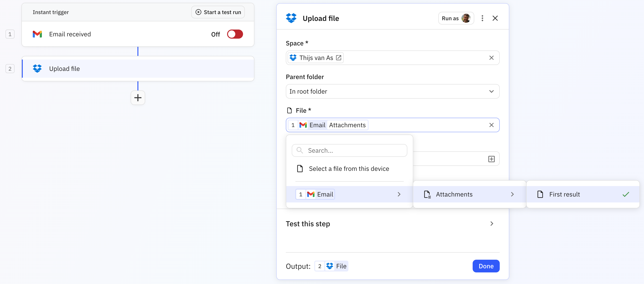Image resolution: width=644 pixels, height=284 pixels.
Task: Open the three-dot overflow menu
Action: click(x=482, y=18)
